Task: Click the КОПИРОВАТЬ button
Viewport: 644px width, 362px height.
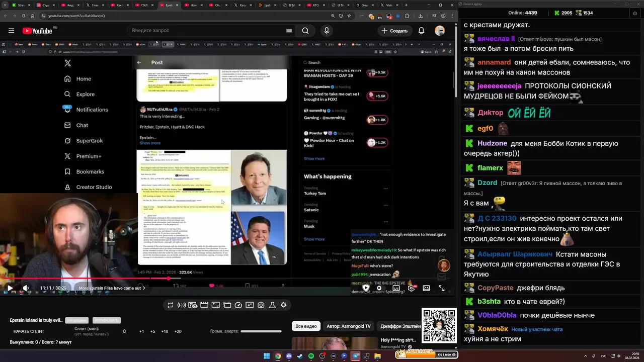Action: (x=106, y=320)
